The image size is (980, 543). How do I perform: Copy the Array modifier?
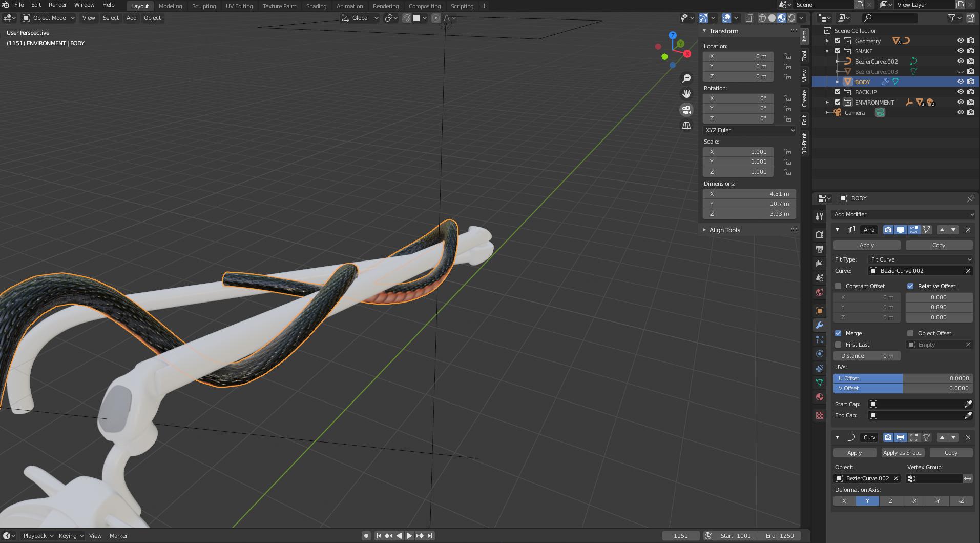click(x=939, y=245)
